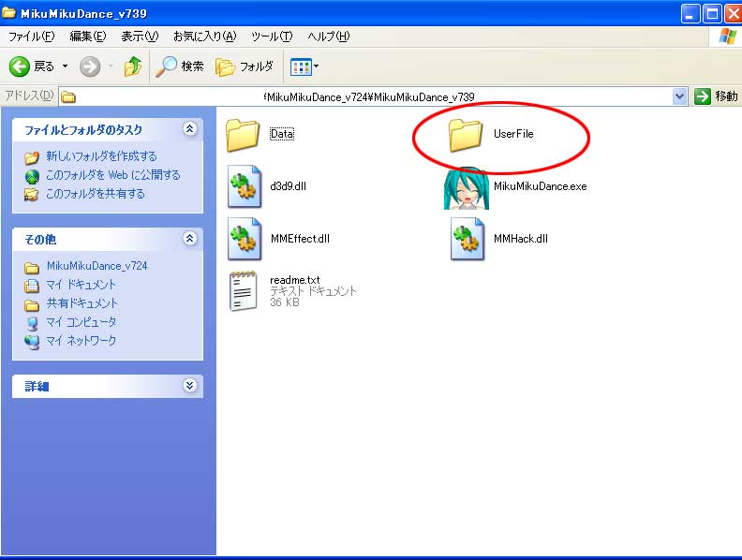Open the 編集(E) menu
The image size is (742, 560).
pyautogui.click(x=87, y=37)
